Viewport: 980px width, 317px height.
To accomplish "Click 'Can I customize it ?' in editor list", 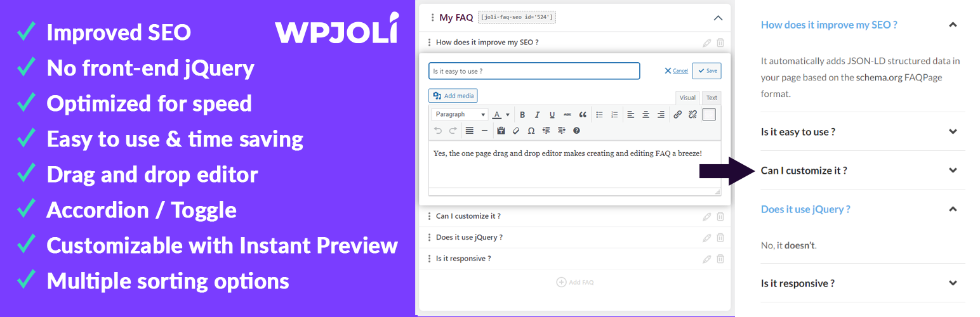I will point(468,216).
